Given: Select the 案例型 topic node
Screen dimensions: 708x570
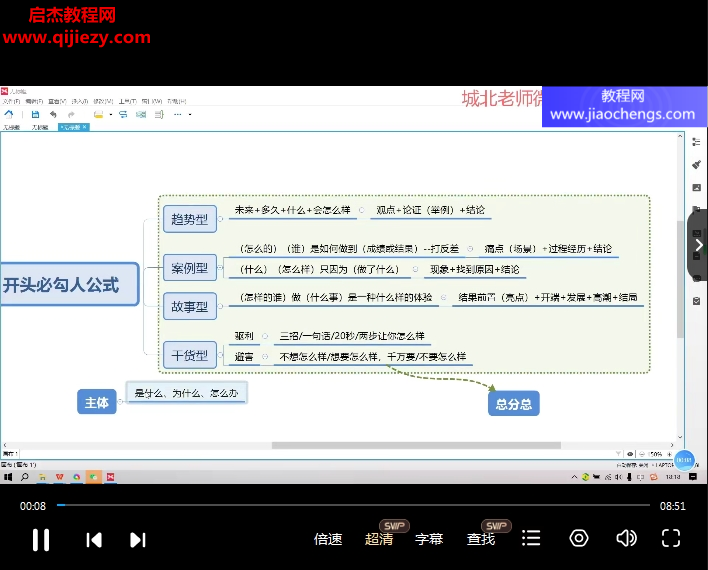Looking at the screenshot, I should pyautogui.click(x=190, y=268).
